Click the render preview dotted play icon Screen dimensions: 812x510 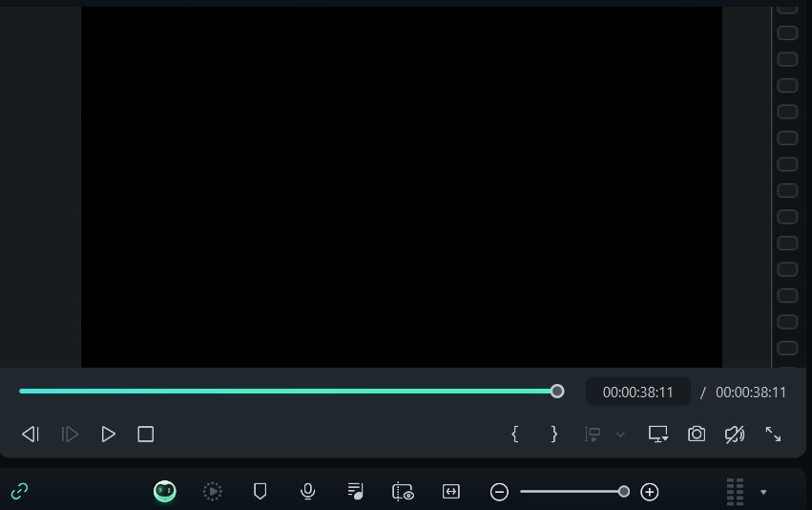[213, 491]
